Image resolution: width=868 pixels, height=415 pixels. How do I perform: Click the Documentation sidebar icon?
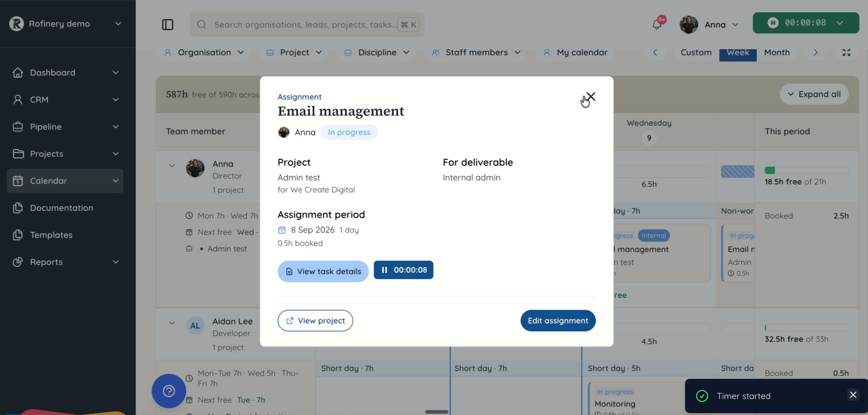click(x=18, y=208)
